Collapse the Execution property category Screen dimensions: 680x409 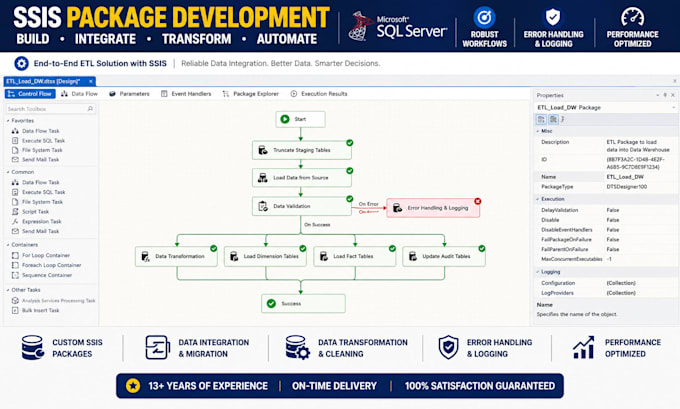(x=538, y=199)
